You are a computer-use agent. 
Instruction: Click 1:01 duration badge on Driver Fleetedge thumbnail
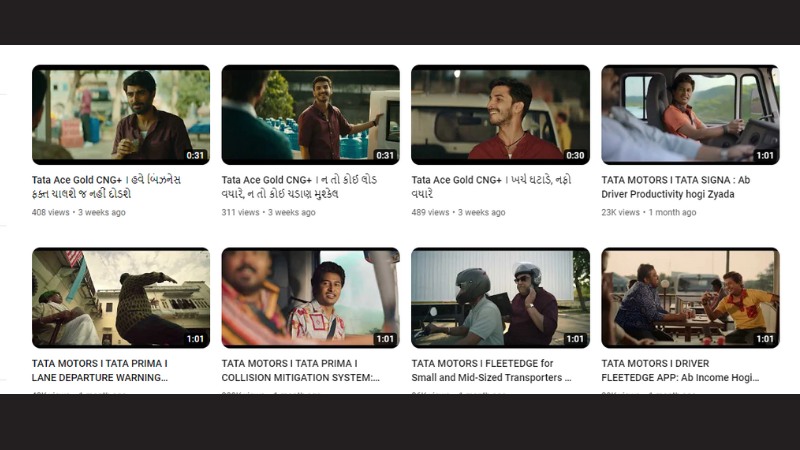(765, 339)
